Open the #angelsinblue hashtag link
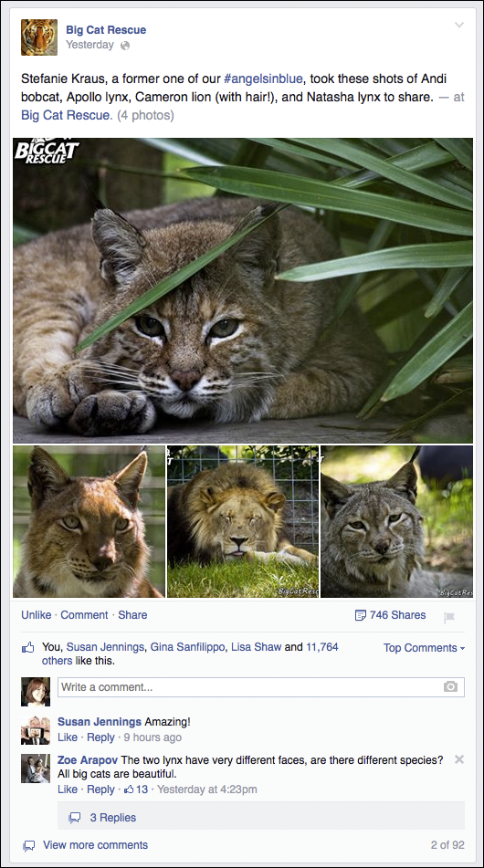The height and width of the screenshot is (868, 484). 264,78
